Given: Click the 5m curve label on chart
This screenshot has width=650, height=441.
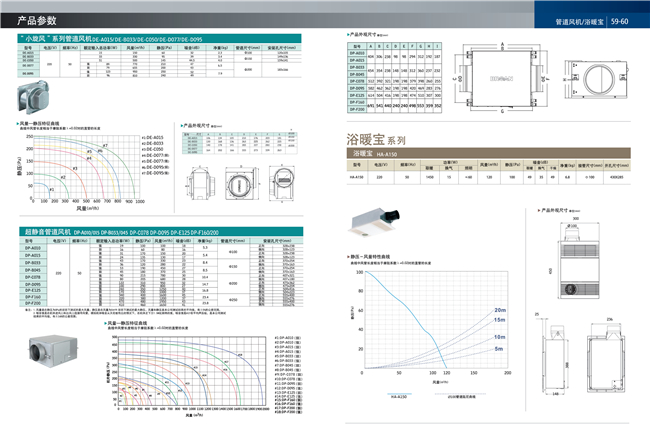Looking at the screenshot, I should point(500,348).
